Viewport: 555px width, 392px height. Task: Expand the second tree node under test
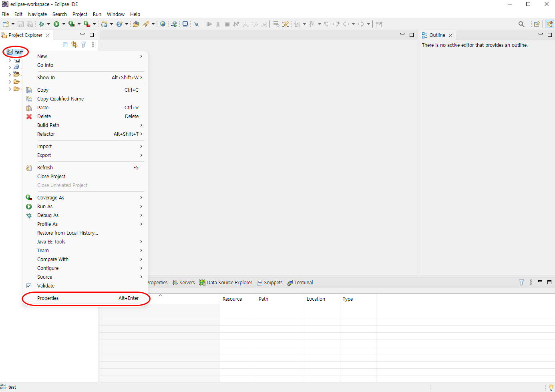point(10,67)
